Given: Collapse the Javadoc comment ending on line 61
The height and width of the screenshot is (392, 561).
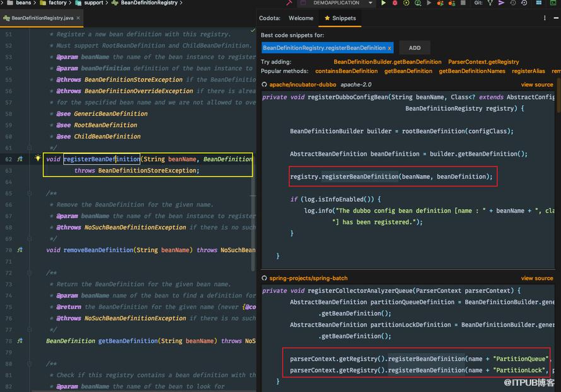Looking at the screenshot, I should pyautogui.click(x=30, y=147).
